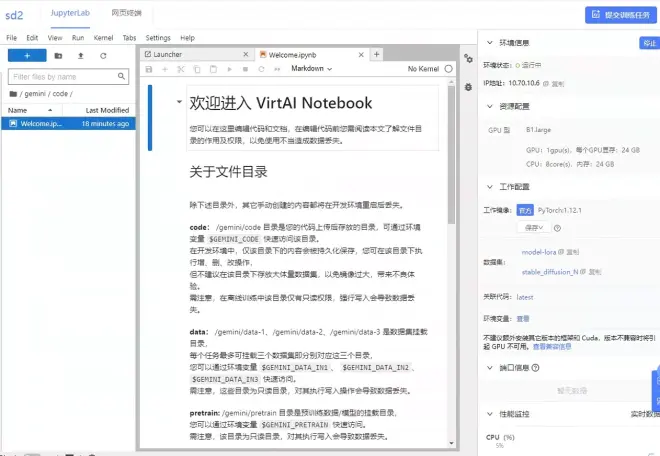The height and width of the screenshot is (456, 660).
Task: Click the 提交训练任务 button
Action: (621, 15)
